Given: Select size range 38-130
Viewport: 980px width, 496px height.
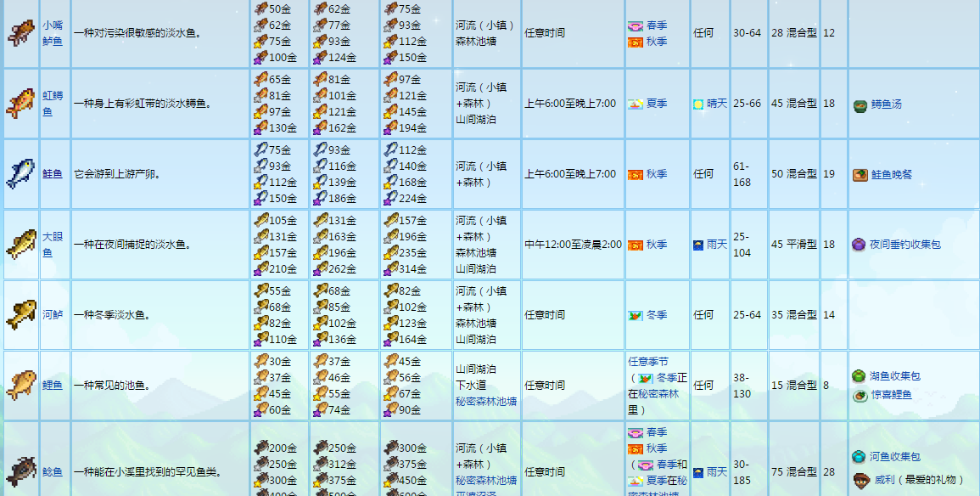Looking at the screenshot, I should pos(742,386).
